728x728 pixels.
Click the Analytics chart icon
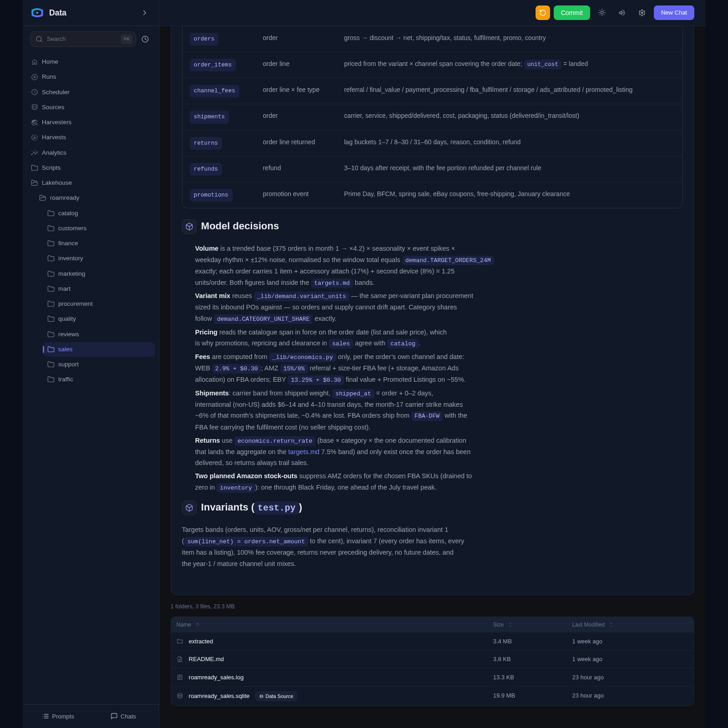point(35,153)
